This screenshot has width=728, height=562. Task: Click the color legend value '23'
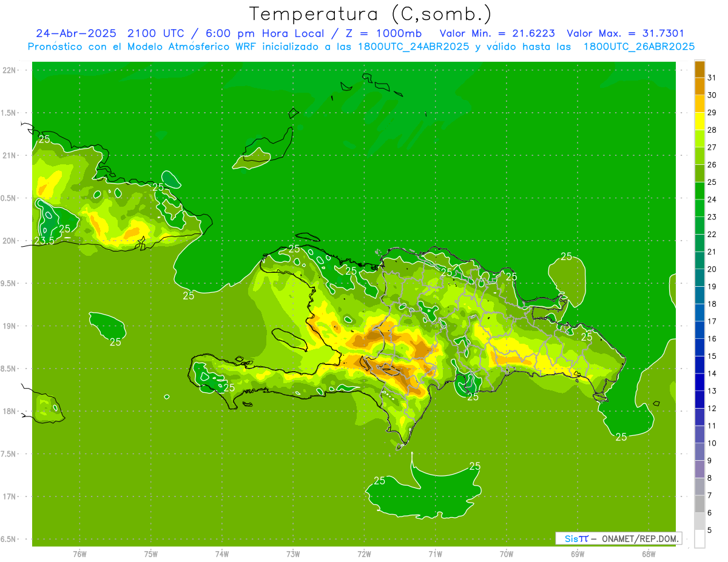click(x=712, y=216)
